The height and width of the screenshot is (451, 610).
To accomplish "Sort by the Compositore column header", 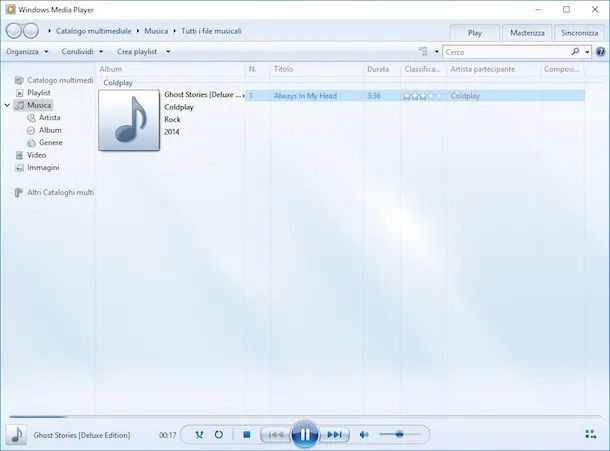I will [x=563, y=69].
